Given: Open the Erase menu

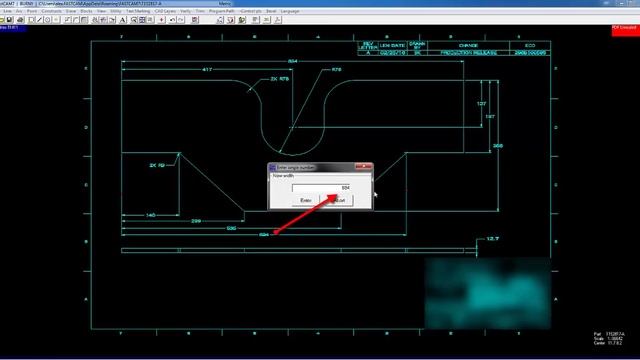Looking at the screenshot, I should 71,11.
